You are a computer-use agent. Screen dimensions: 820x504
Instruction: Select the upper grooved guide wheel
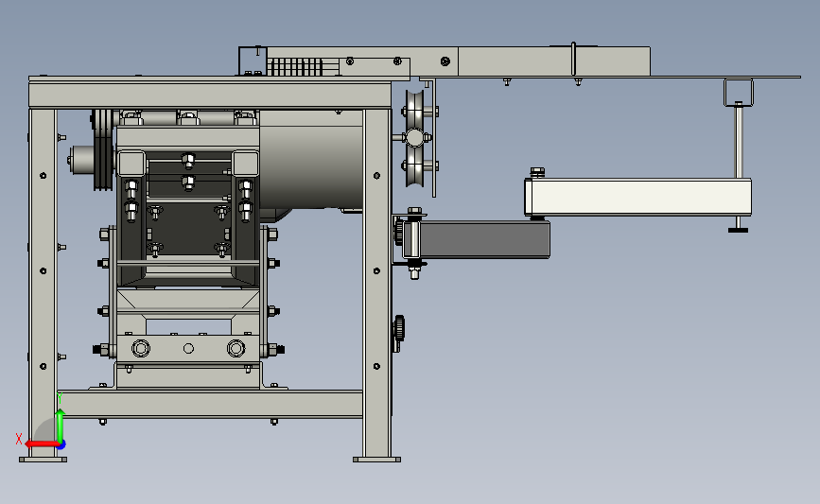415,110
